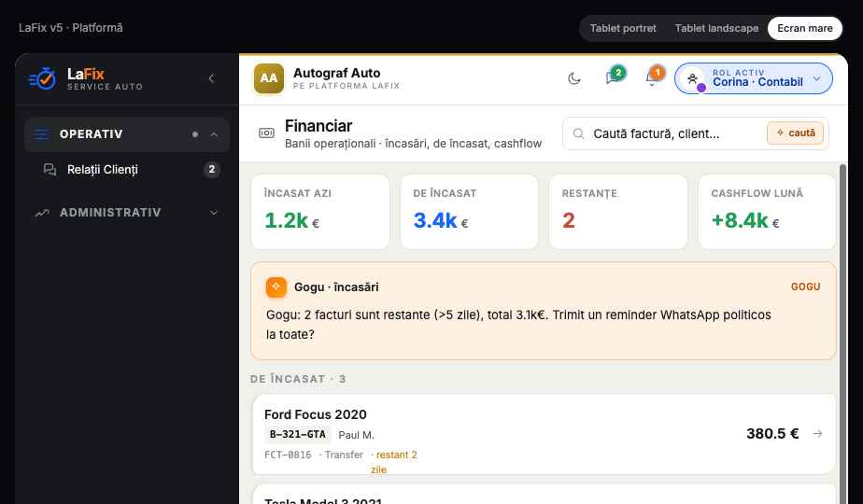This screenshot has height=504, width=863.
Task: Click the caută search button
Action: coord(796,133)
